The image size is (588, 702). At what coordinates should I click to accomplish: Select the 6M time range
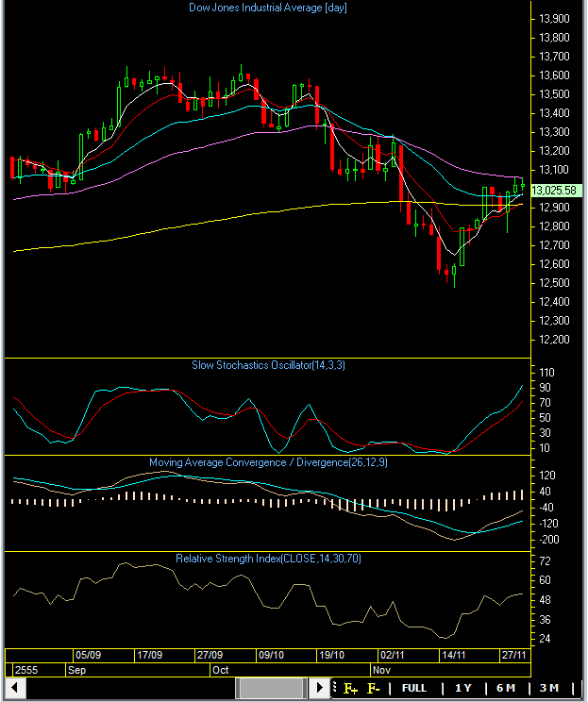pyautogui.click(x=506, y=689)
